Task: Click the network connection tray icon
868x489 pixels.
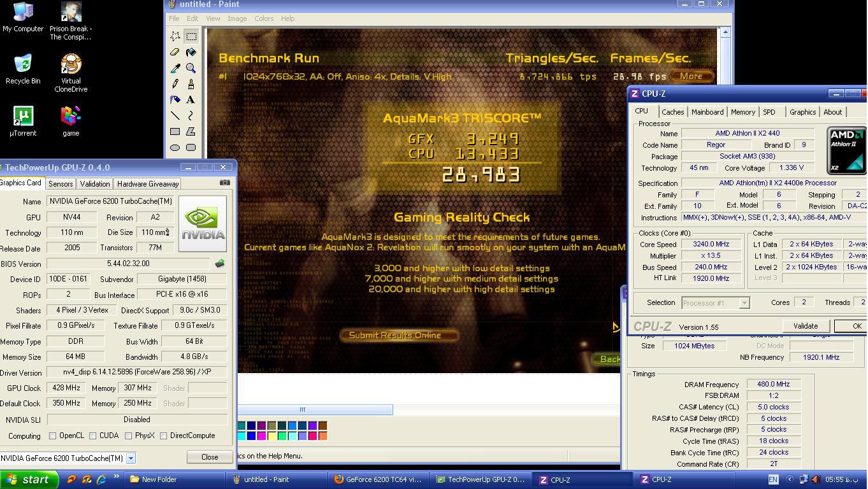Action: pos(804,479)
